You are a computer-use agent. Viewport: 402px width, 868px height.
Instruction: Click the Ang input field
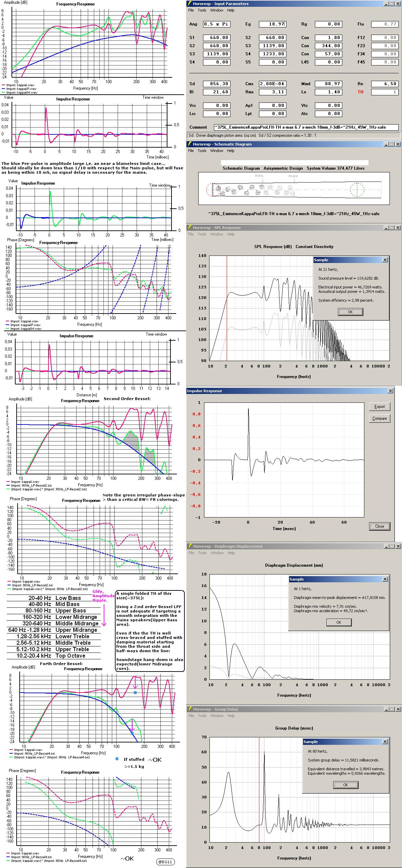click(x=216, y=24)
